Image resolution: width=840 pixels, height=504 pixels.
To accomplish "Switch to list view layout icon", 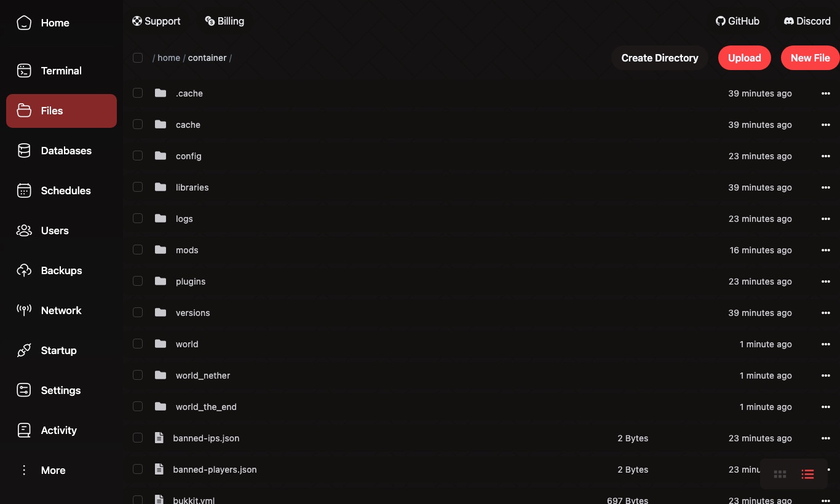I will point(808,474).
